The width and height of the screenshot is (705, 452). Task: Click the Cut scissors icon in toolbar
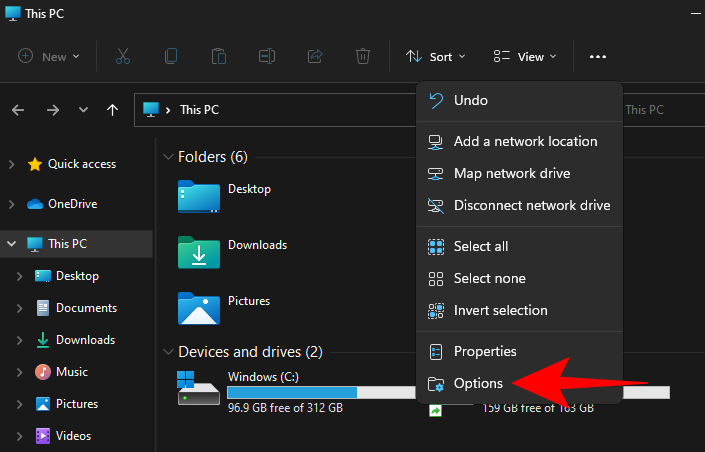(123, 57)
